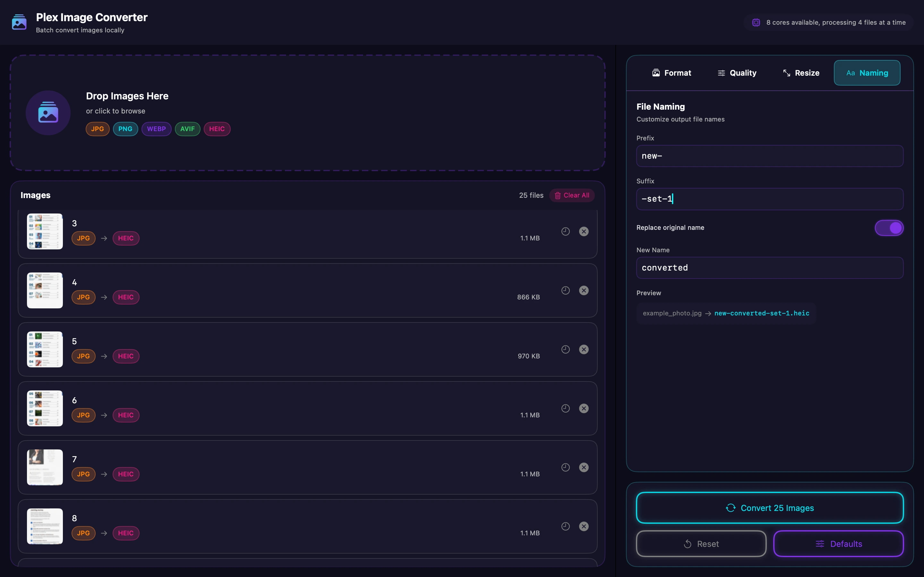Click the refresh icon inside the Convert button
Image resolution: width=924 pixels, height=577 pixels.
(x=731, y=508)
